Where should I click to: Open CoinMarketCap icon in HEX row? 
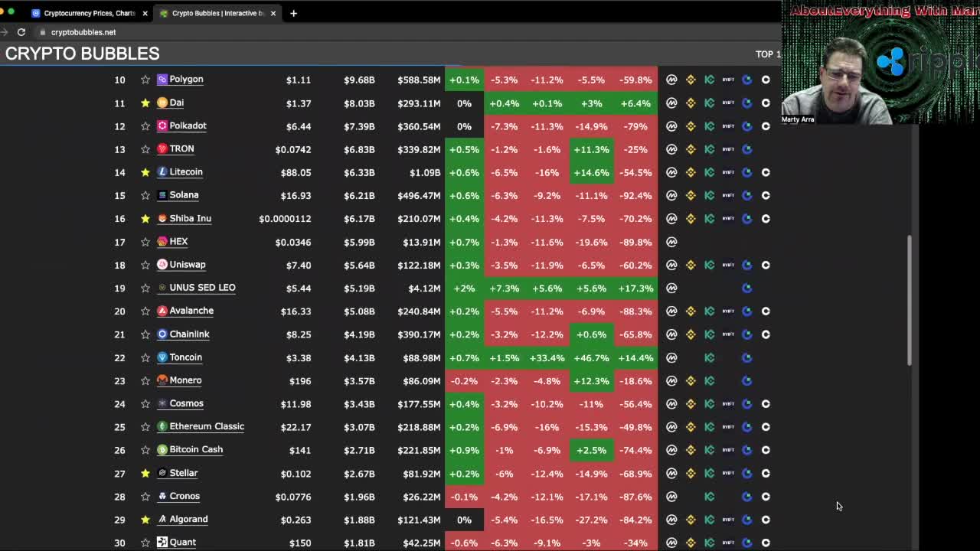coord(671,242)
